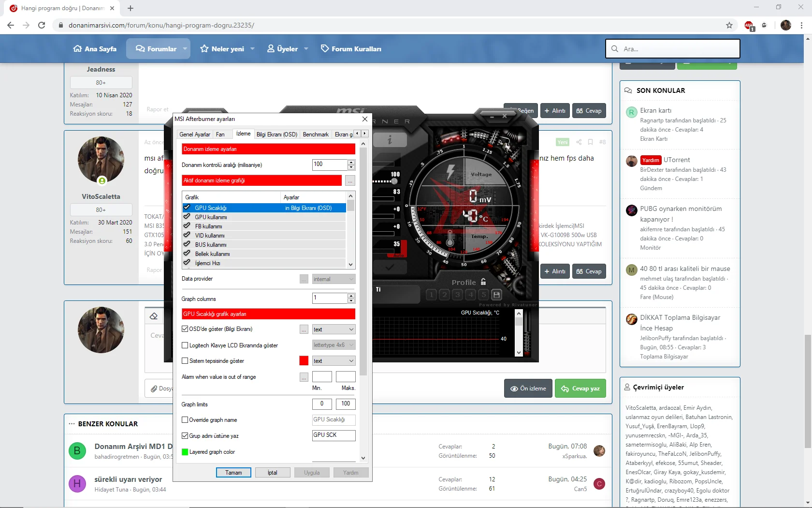
Task: Click the 'Ön izleme' button
Action: click(528, 388)
